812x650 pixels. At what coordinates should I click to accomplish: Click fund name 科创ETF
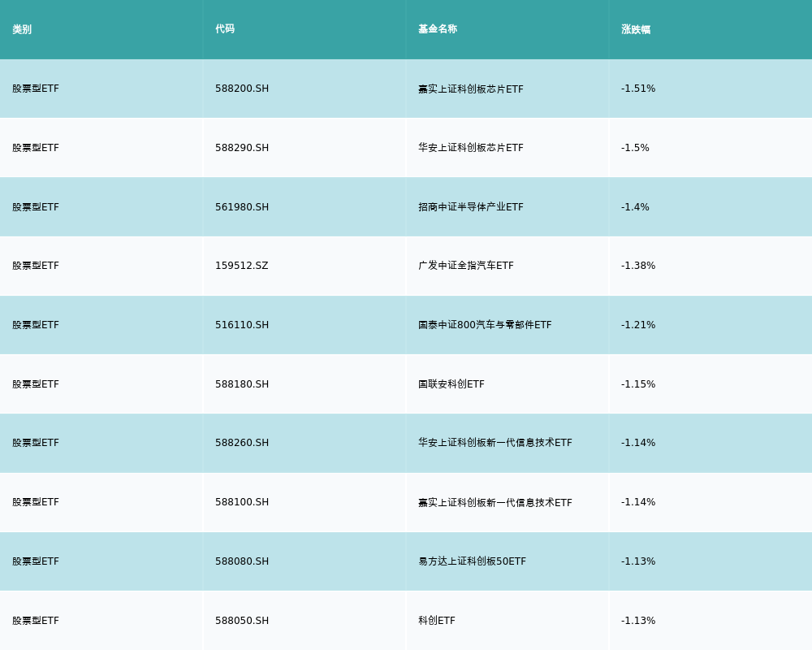tap(437, 621)
